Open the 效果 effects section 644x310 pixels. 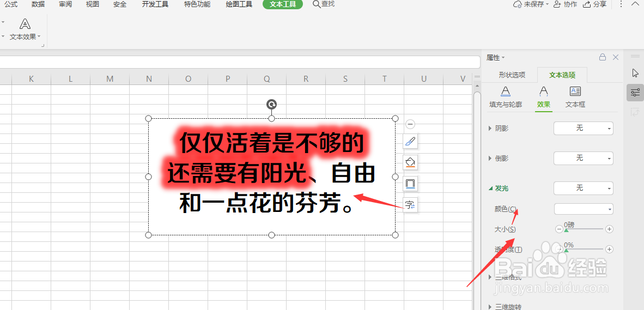pos(543,98)
